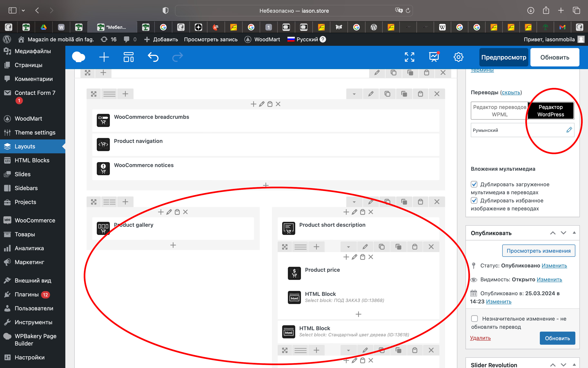
Task: Click Удалить link in publish box
Action: pos(480,338)
